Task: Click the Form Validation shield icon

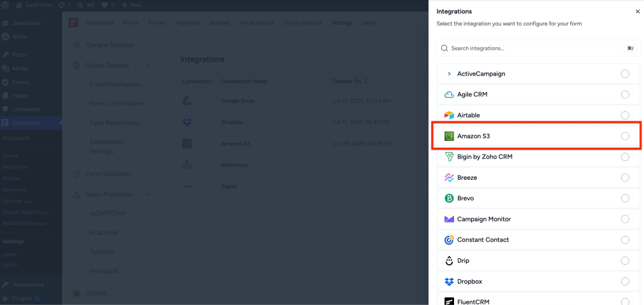Action: [76, 174]
